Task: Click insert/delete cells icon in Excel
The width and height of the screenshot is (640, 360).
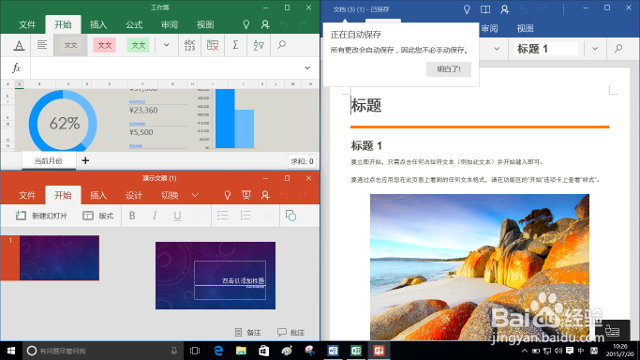Action: tap(212, 45)
